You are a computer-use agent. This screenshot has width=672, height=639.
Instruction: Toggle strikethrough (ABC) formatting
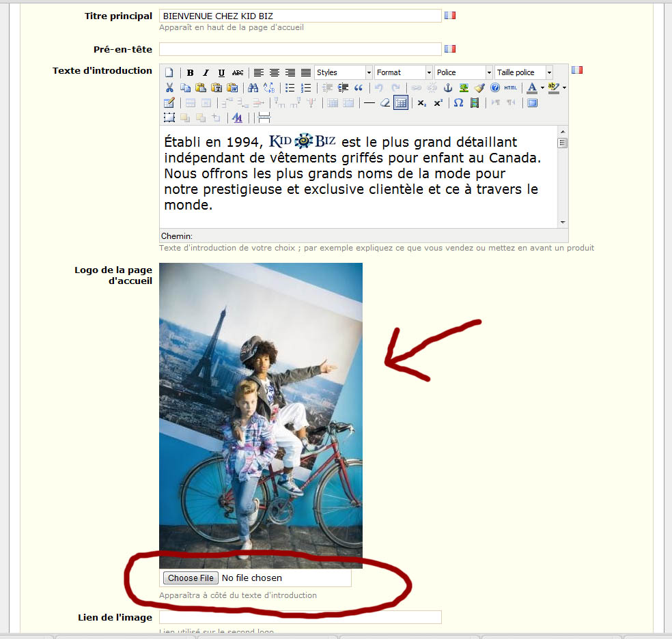pos(238,72)
